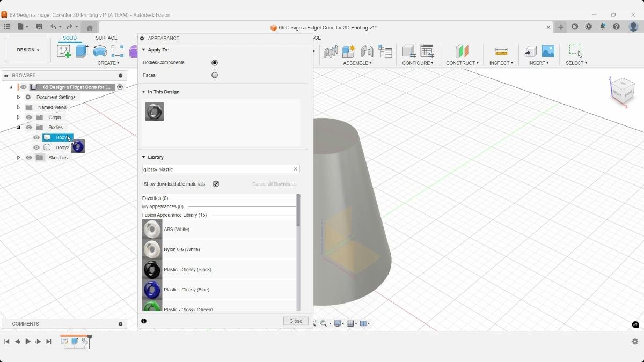Switch to the SURFACE tab

click(106, 38)
